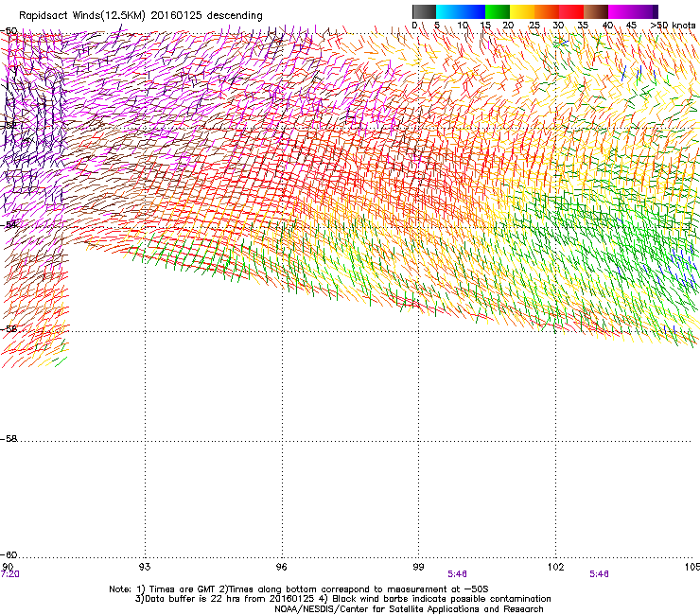Click the 5:48 time label near longitude 102

(x=599, y=574)
